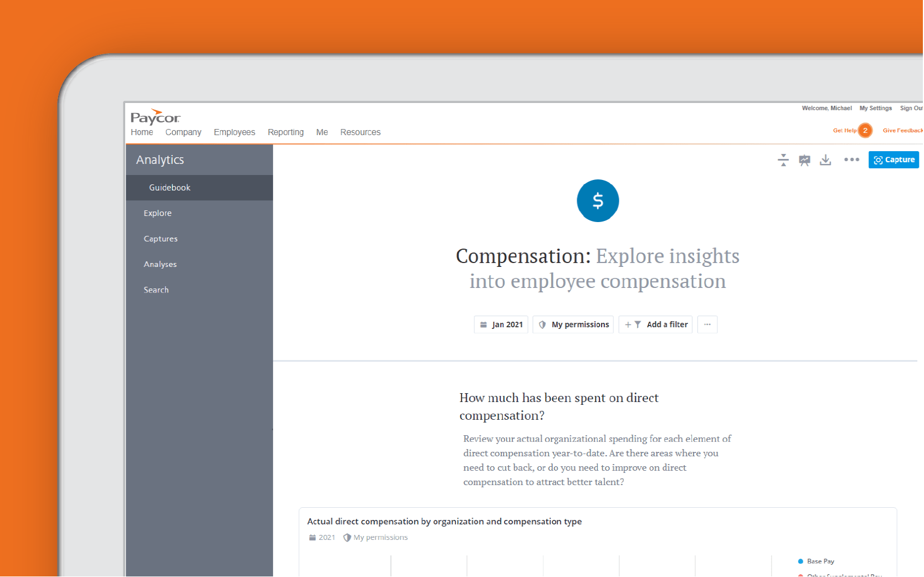Expand more filter options with the ellipsis beside Add a filter
This screenshot has width=924, height=577.
707,324
